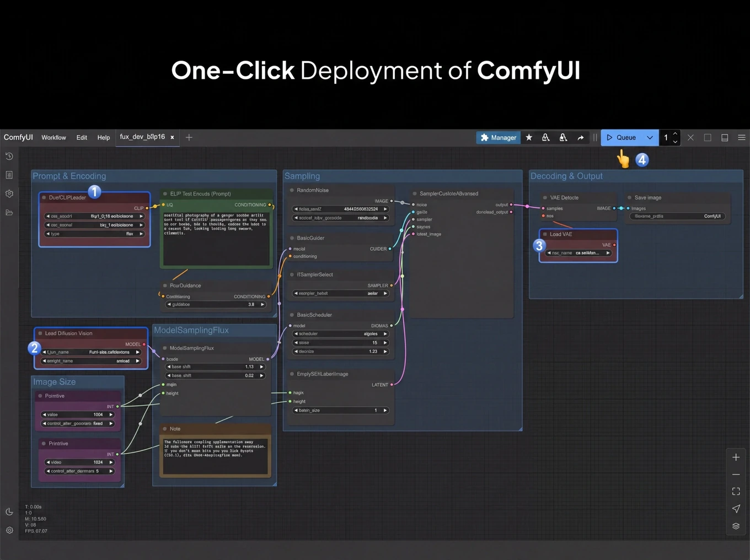Collapse the RandomNoise node

coord(292,190)
